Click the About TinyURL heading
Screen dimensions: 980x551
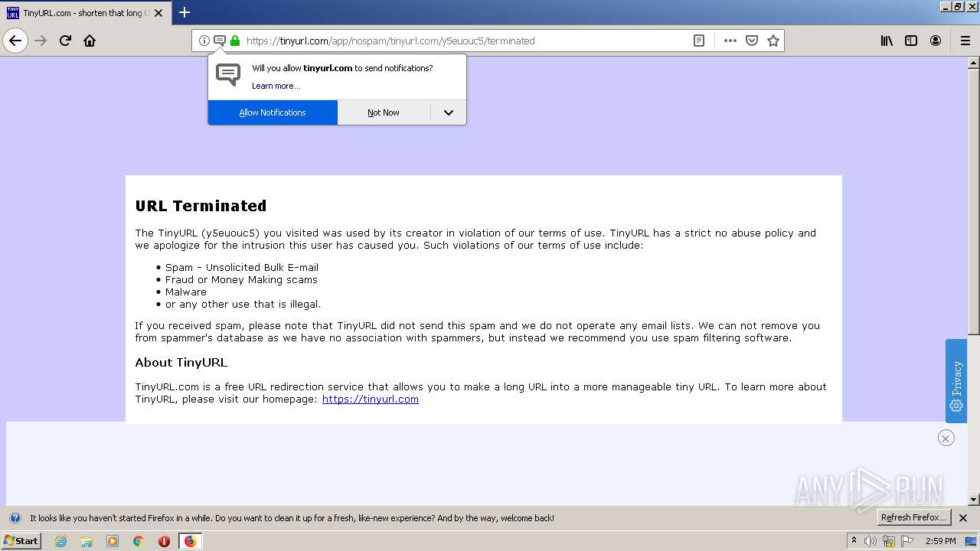click(181, 362)
